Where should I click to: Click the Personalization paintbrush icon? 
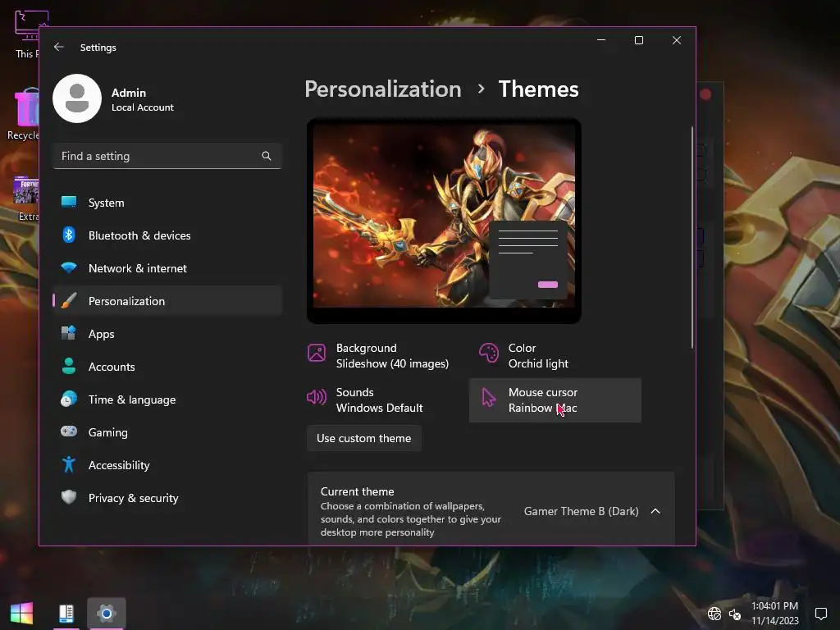[x=69, y=300]
